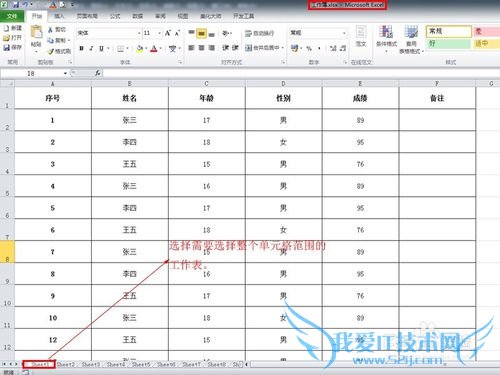The image size is (500, 375).
Task: Apply the 常规 Normal cell style
Action: (448, 31)
